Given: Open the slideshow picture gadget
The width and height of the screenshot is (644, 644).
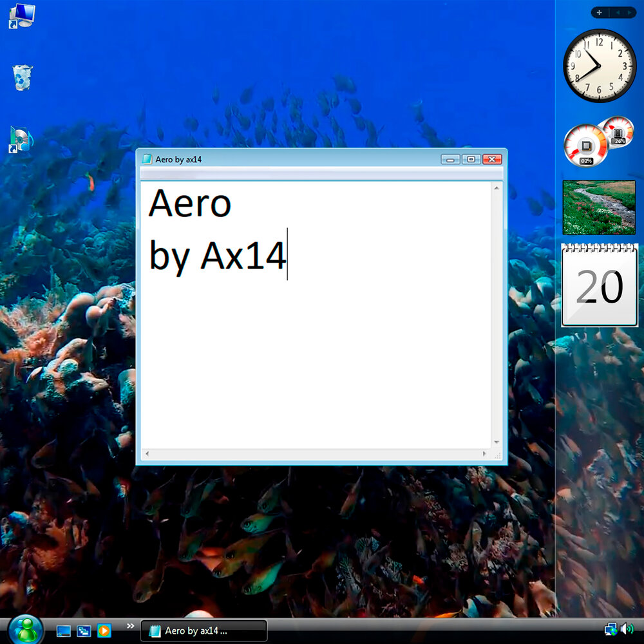Looking at the screenshot, I should 599,207.
